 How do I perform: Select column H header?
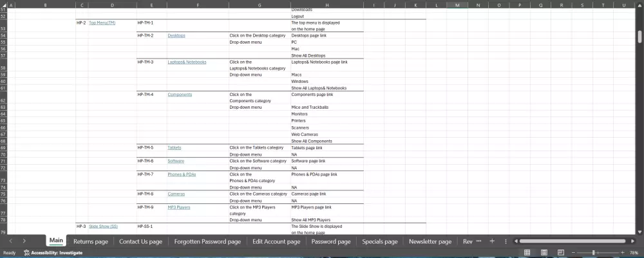(327, 5)
